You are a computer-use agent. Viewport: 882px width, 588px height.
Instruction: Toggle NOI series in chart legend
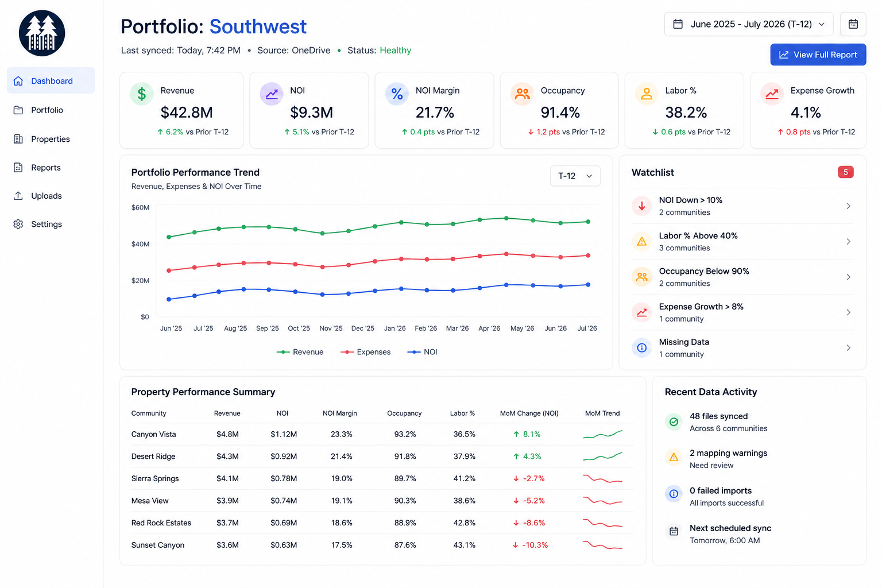422,352
